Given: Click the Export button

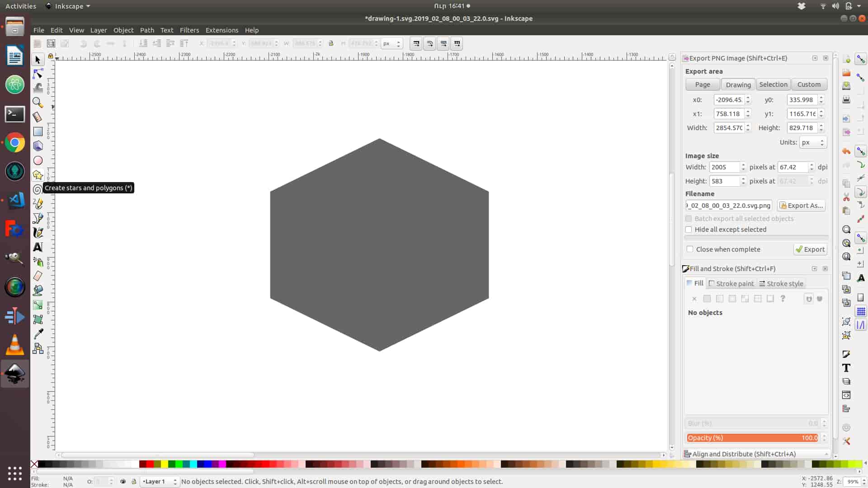Looking at the screenshot, I should [x=810, y=249].
